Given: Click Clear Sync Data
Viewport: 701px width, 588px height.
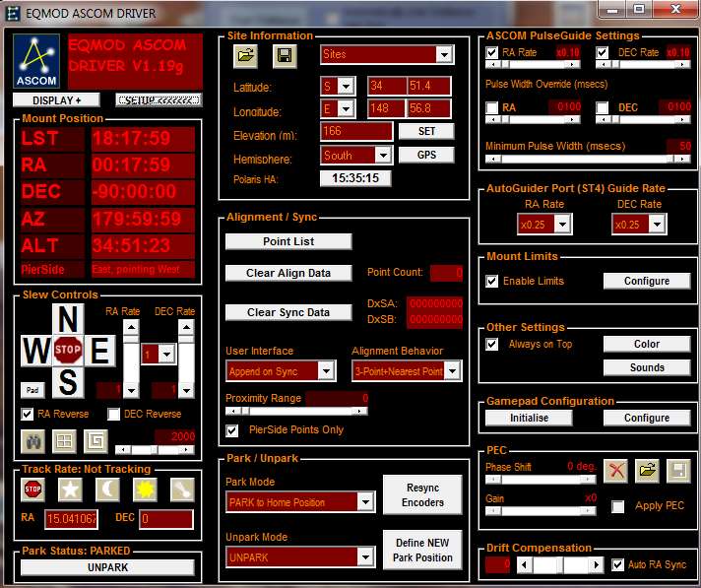Looking at the screenshot, I should (288, 312).
